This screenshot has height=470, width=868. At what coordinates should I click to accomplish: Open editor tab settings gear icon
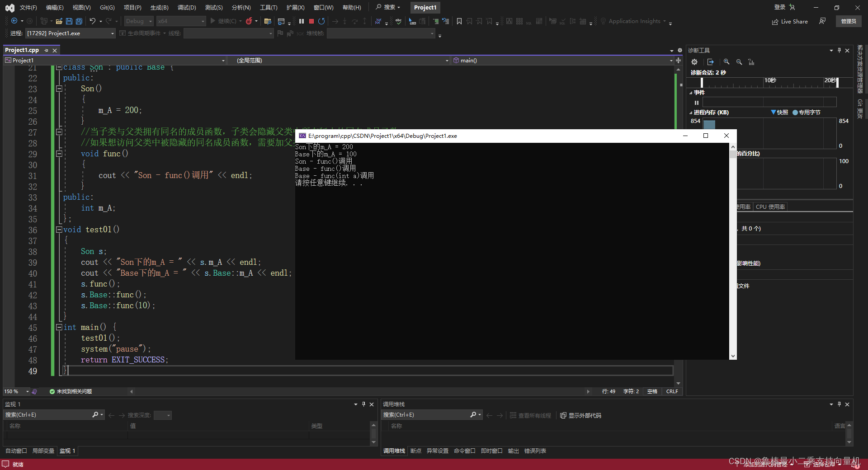point(679,50)
